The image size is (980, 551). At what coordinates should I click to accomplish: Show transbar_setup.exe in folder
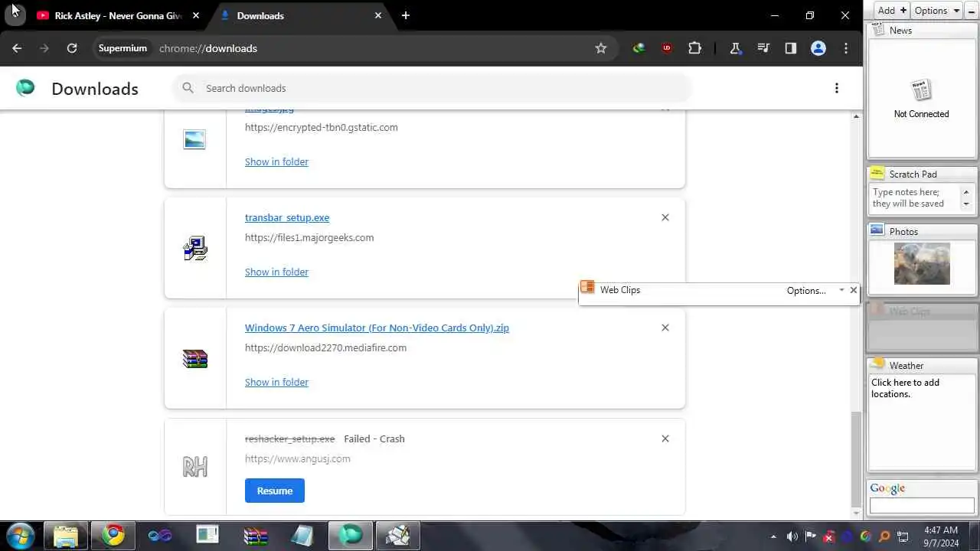(x=276, y=272)
